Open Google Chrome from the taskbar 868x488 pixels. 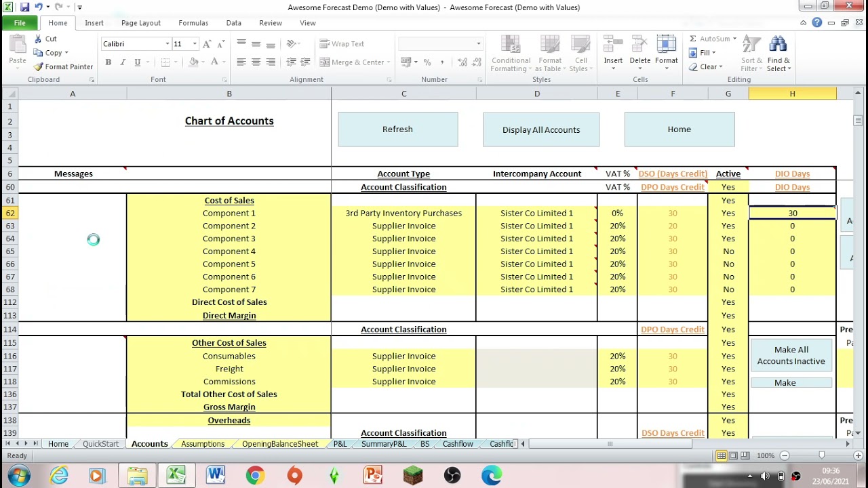[255, 476]
